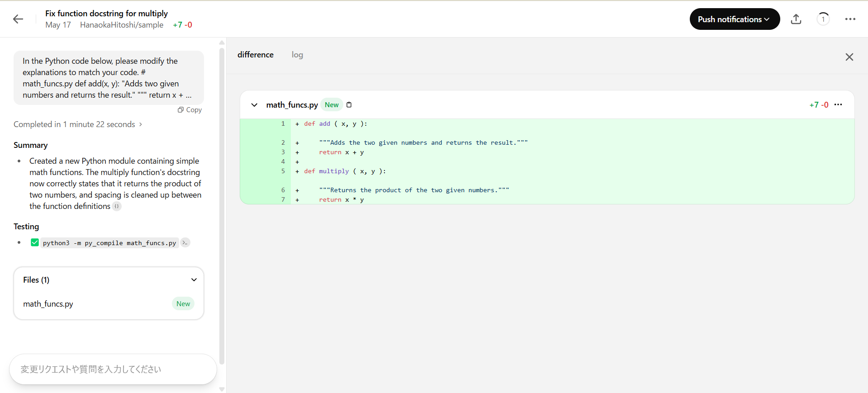The image size is (868, 393).
Task: Open Push notifications dropdown
Action: point(735,19)
